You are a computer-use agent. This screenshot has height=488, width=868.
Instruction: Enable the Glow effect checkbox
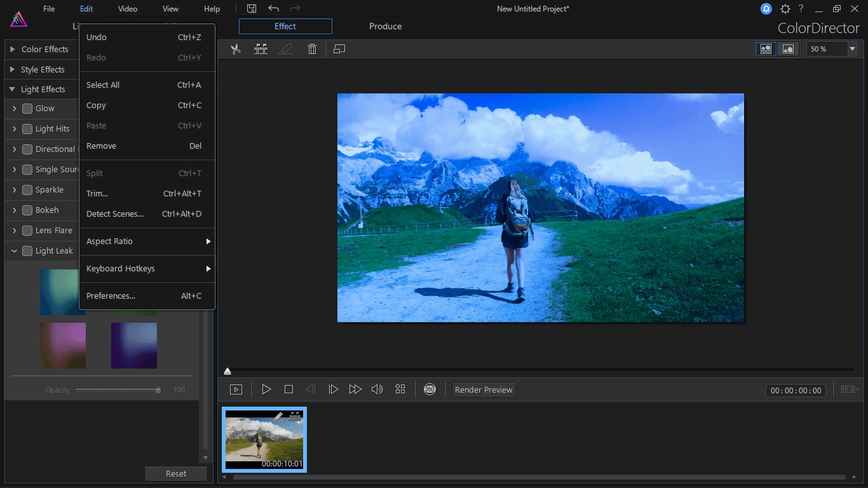point(27,109)
